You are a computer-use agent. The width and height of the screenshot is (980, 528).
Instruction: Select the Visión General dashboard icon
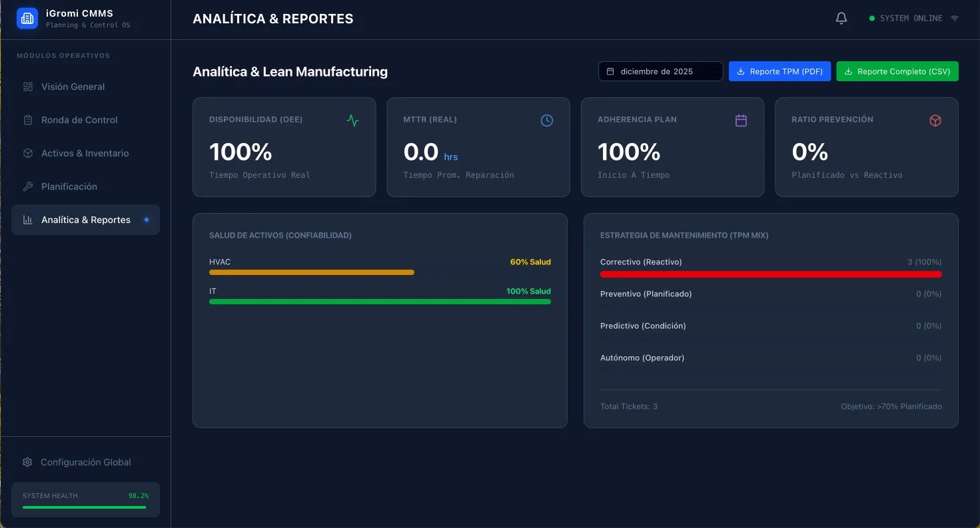click(27, 87)
